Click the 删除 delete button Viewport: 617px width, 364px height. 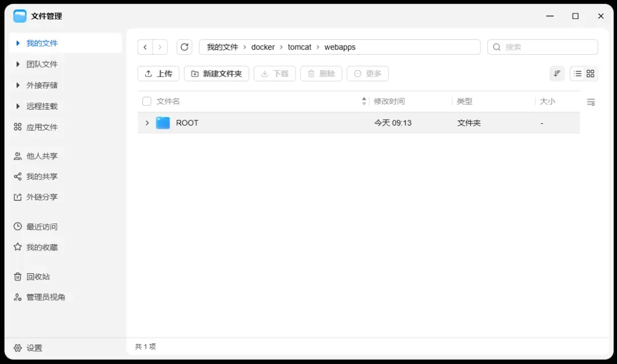321,74
